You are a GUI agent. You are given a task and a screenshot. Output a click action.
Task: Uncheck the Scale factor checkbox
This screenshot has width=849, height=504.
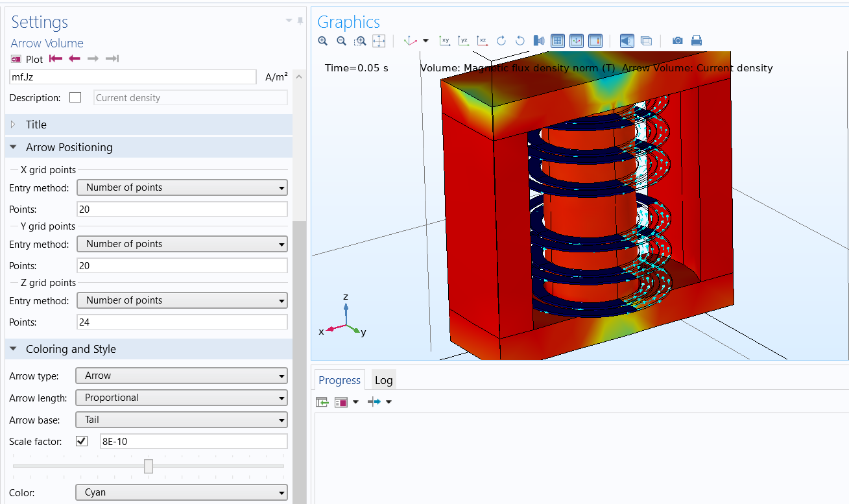[x=82, y=442]
